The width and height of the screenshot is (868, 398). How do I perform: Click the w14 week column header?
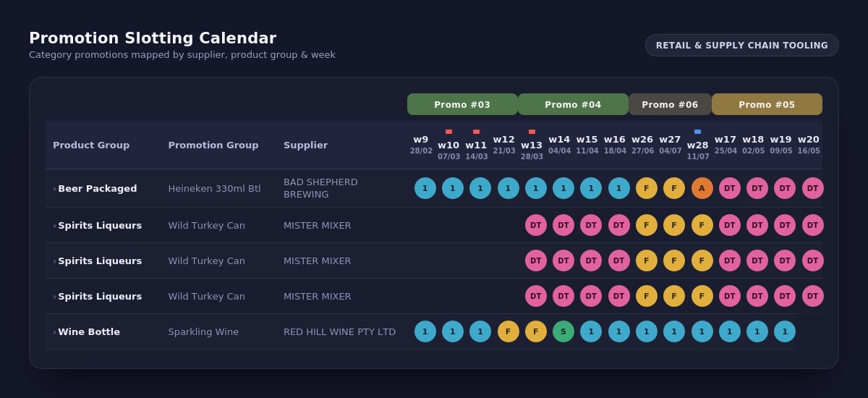coord(559,145)
